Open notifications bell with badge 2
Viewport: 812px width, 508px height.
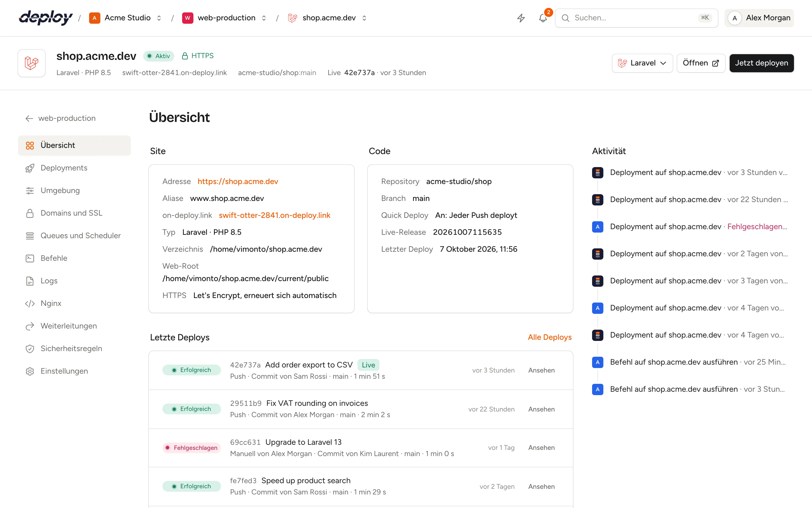pos(543,18)
